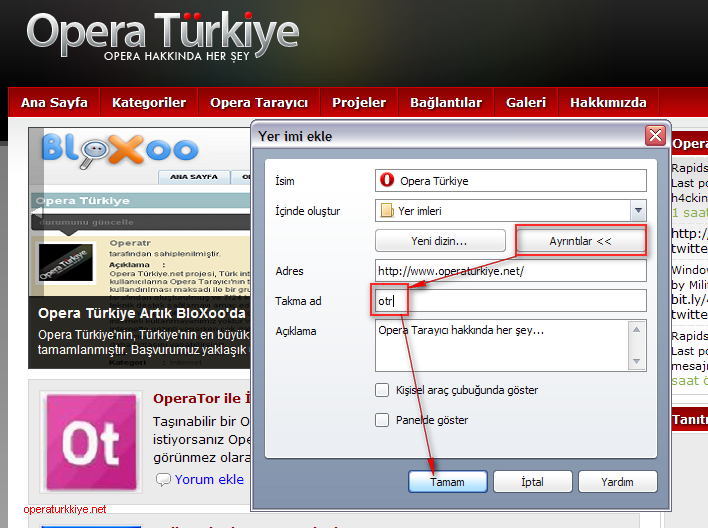The height and width of the screenshot is (528, 708).
Task: Confirm the bookmark with Tamam button
Action: [447, 481]
